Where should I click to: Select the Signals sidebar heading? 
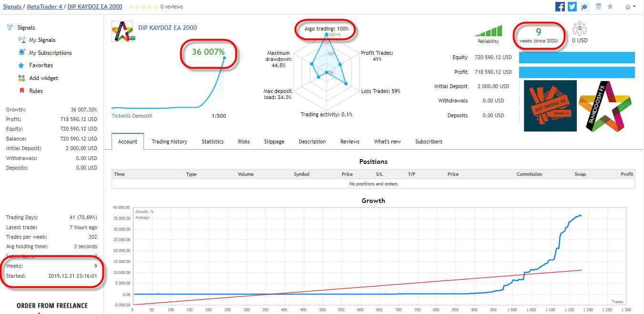[x=26, y=28]
